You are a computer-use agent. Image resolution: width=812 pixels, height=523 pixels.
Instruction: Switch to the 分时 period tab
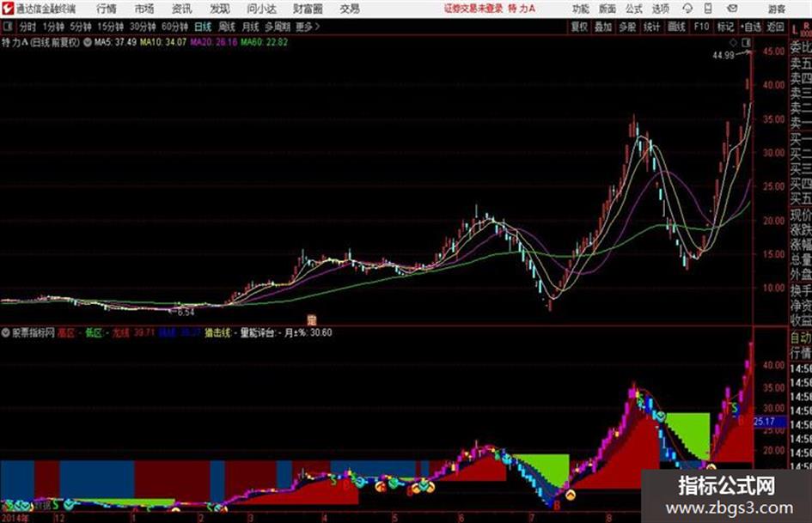coord(27,27)
